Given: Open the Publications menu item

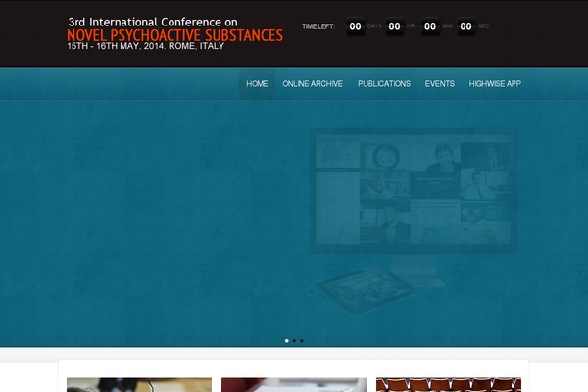Looking at the screenshot, I should pyautogui.click(x=384, y=84).
